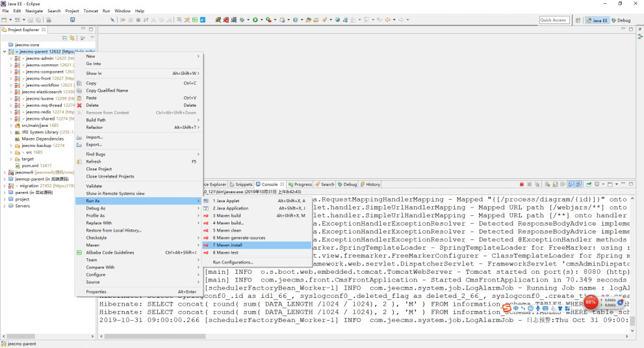Viewport: 644px width, 348px height.
Task: Expand the Servers tree node
Action: pyautogui.click(x=5, y=206)
